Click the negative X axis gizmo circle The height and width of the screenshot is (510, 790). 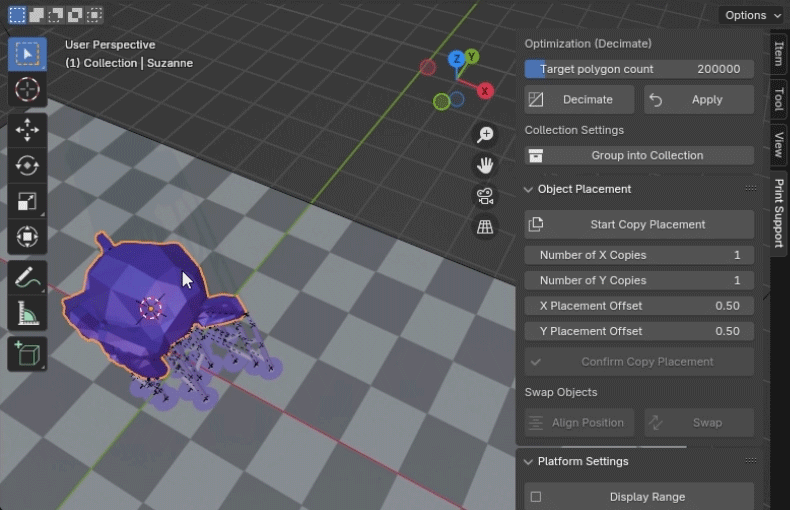[428, 67]
